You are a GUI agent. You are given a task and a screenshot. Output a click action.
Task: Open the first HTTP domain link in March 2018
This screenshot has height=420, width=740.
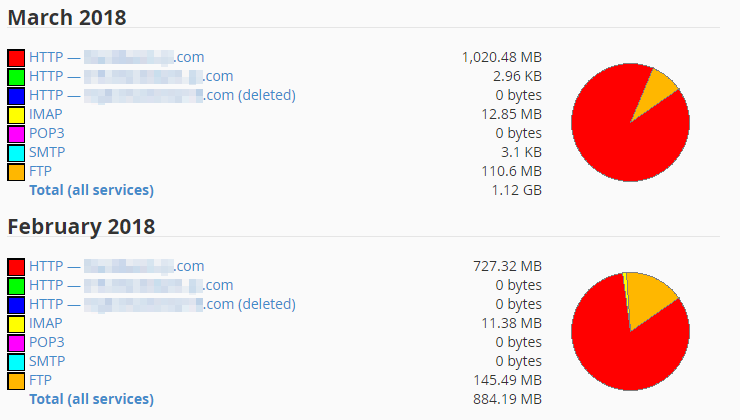tap(117, 57)
